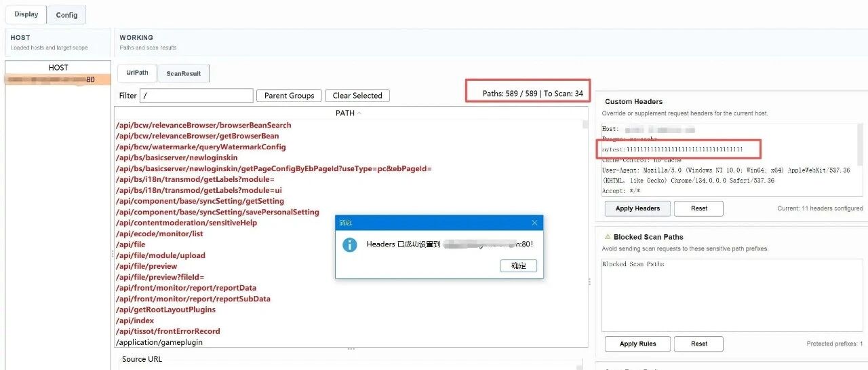Open the Config tab
Viewport: 868px width, 370px height.
[x=66, y=15]
